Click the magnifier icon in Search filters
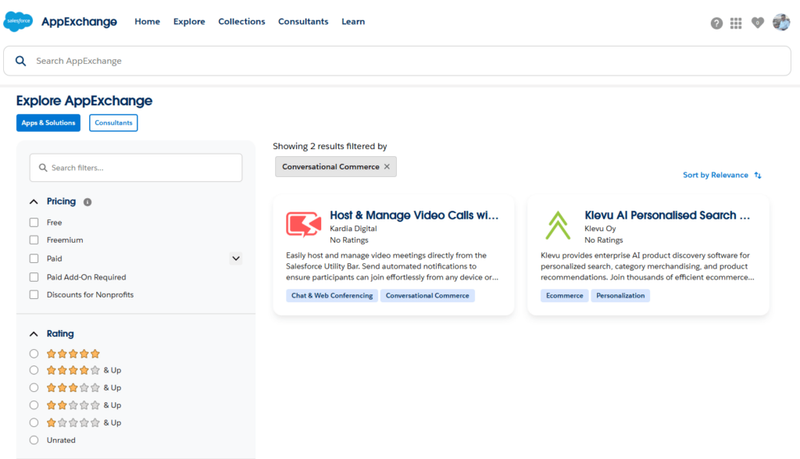 (43, 168)
